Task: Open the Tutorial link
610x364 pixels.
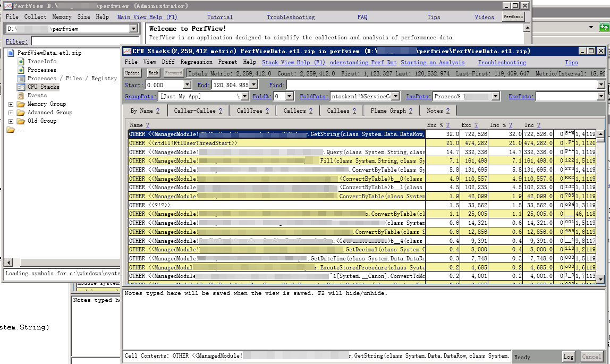Action: click(x=220, y=17)
